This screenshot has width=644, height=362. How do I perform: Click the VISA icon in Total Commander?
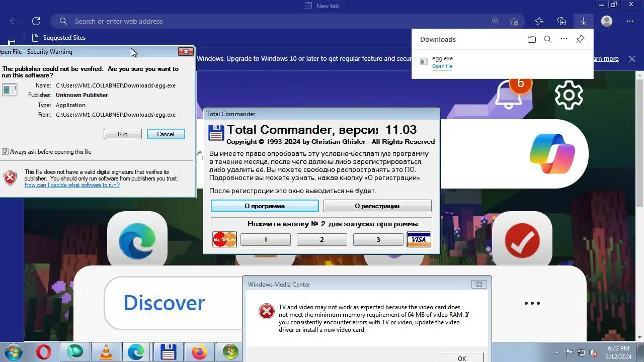(x=419, y=240)
